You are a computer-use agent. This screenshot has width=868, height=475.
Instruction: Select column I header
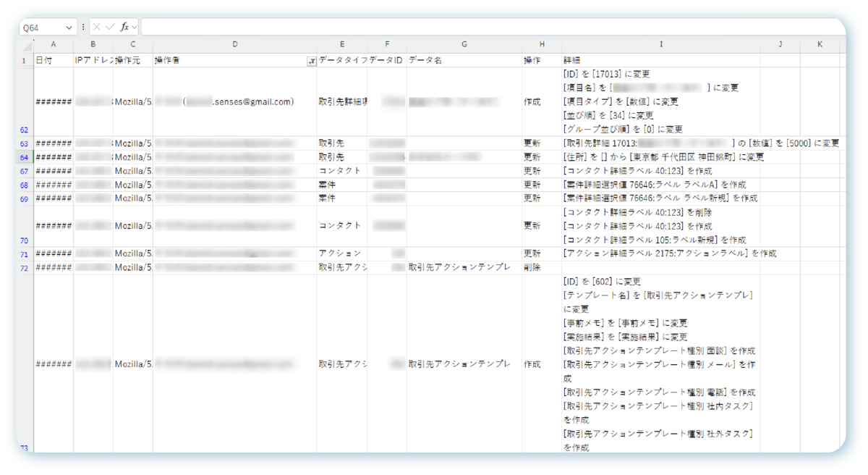point(660,45)
